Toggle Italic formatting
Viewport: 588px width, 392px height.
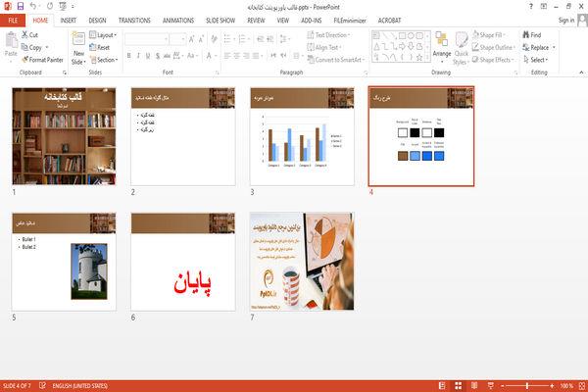coord(138,56)
